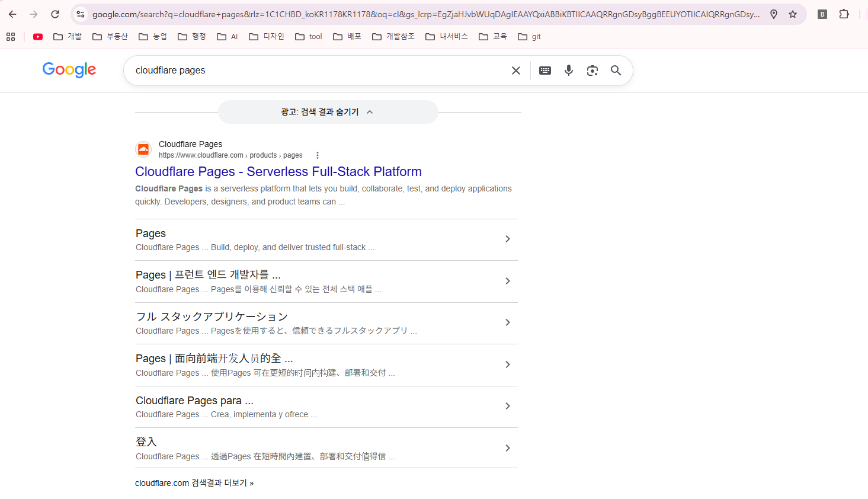Open the tool bookmark folder

coord(309,37)
